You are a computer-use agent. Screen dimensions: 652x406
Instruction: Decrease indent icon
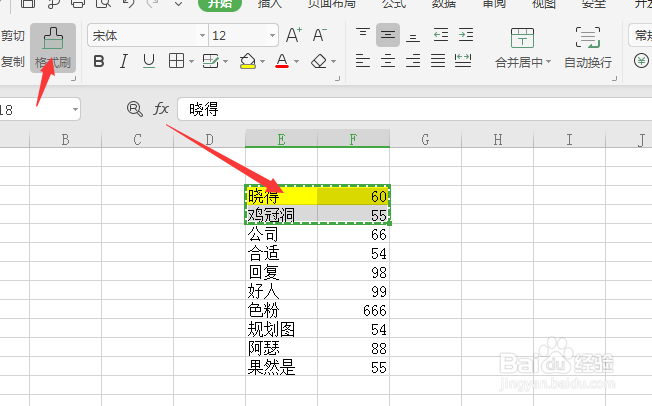click(x=441, y=35)
